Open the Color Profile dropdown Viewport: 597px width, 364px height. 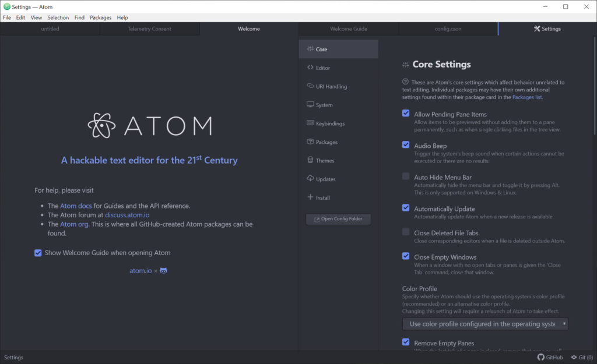485,324
